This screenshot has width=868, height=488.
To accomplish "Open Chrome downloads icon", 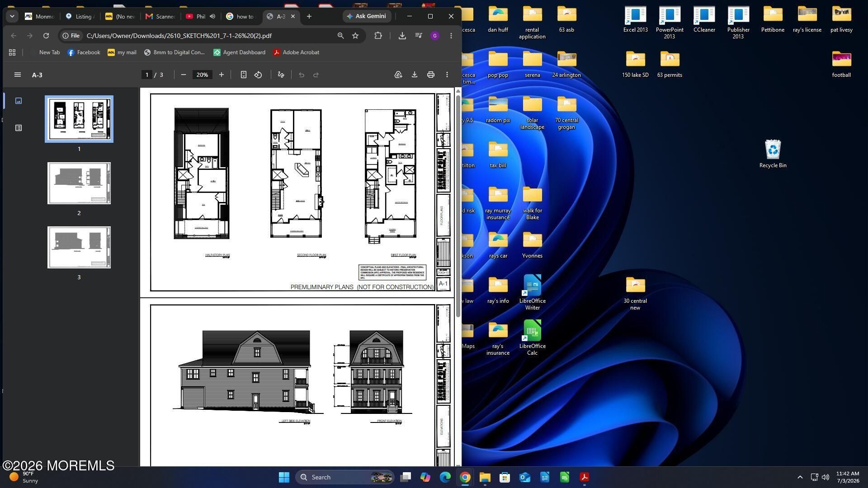I will coord(402,36).
